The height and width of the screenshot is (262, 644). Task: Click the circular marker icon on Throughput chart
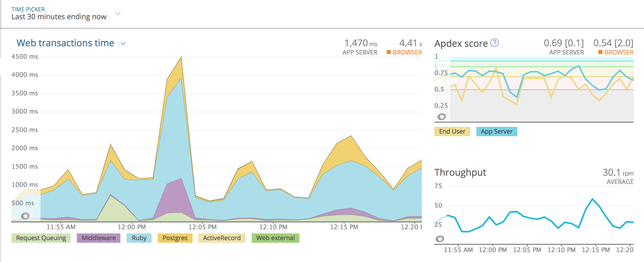tap(440, 239)
